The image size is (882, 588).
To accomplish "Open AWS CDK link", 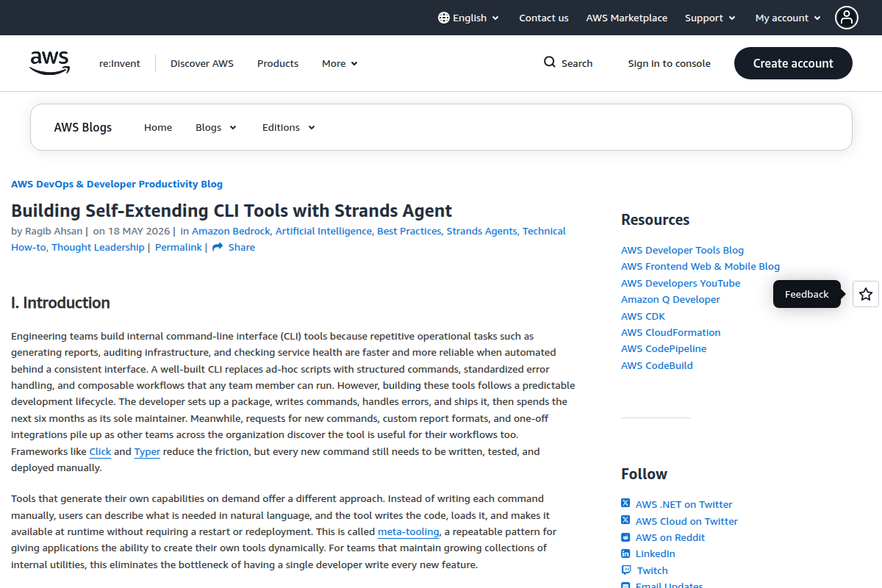I will (x=643, y=316).
